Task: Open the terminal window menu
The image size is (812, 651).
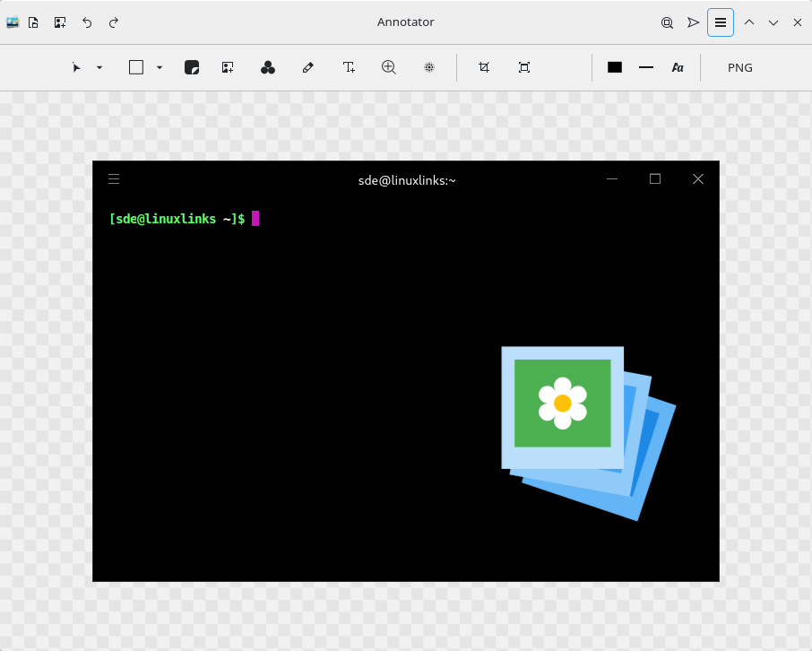Action: pyautogui.click(x=114, y=178)
